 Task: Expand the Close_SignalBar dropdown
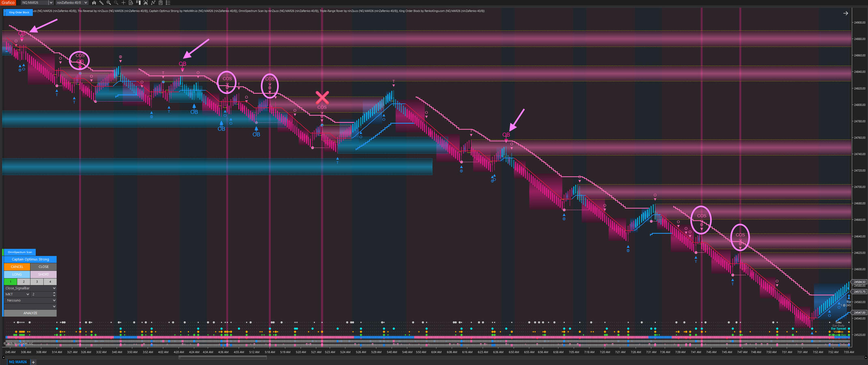pos(54,288)
